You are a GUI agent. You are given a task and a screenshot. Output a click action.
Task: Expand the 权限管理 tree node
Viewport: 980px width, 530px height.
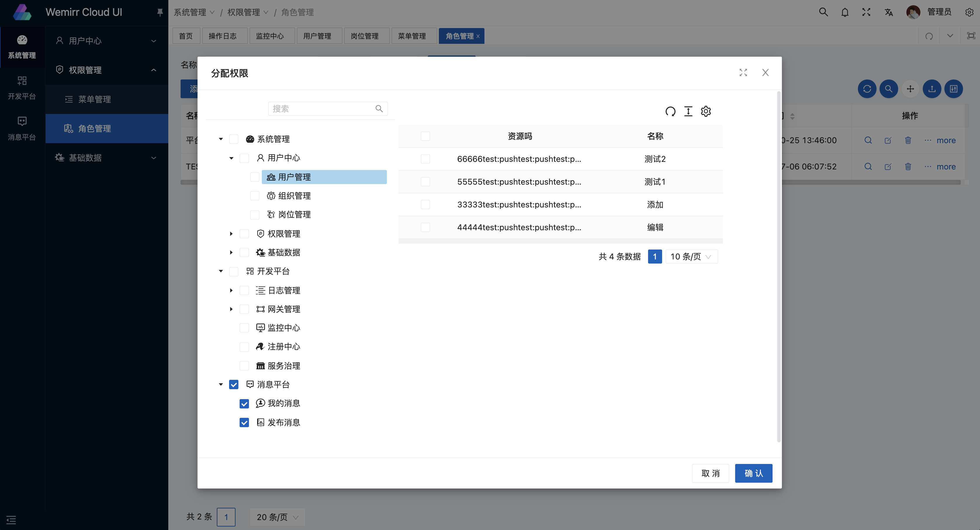231,234
